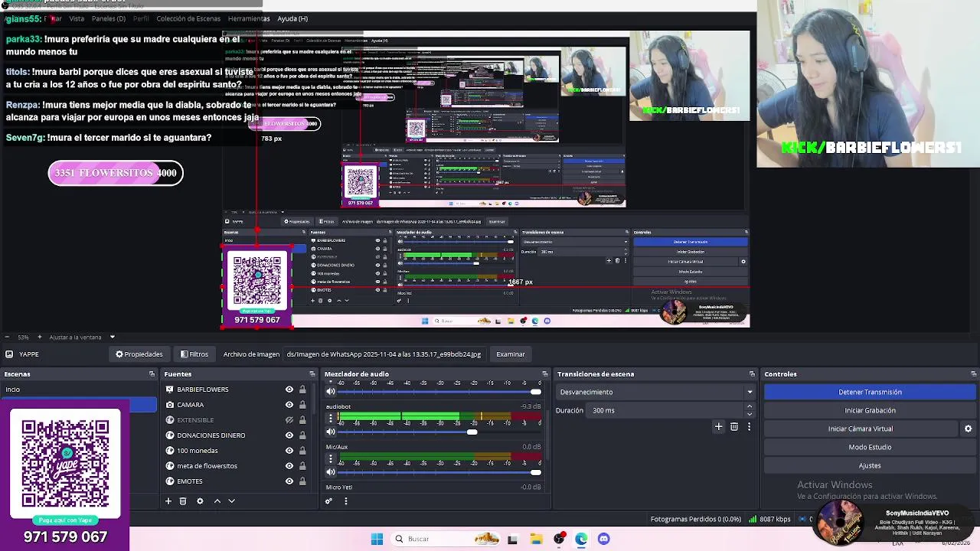Hide the CAMARA source
Viewport: 980px width, 551px height.
click(x=289, y=405)
